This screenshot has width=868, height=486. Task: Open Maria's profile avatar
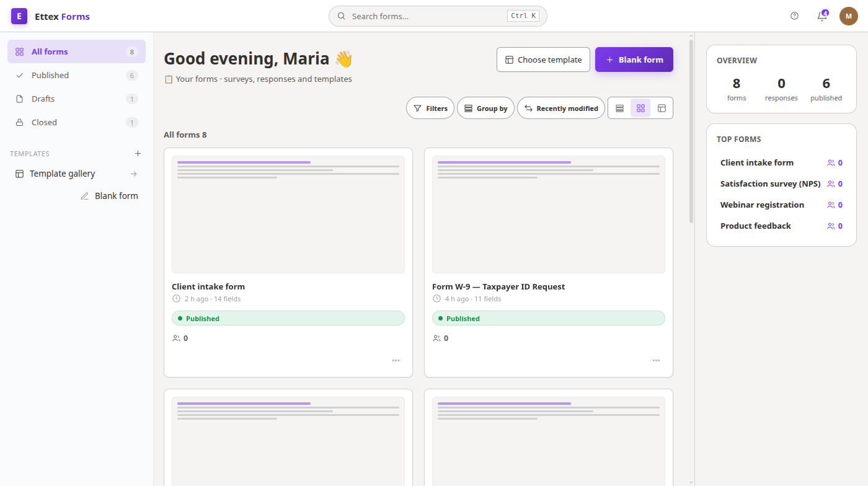(x=849, y=16)
